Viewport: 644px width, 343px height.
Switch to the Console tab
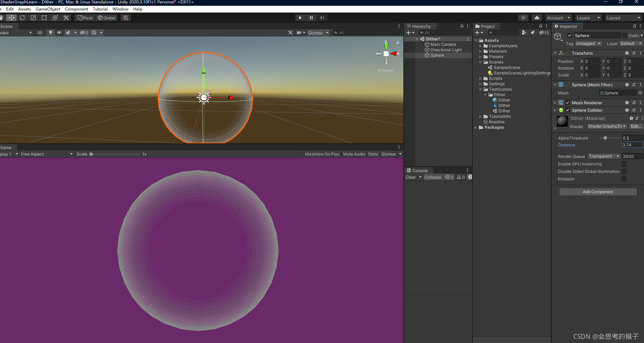[419, 170]
